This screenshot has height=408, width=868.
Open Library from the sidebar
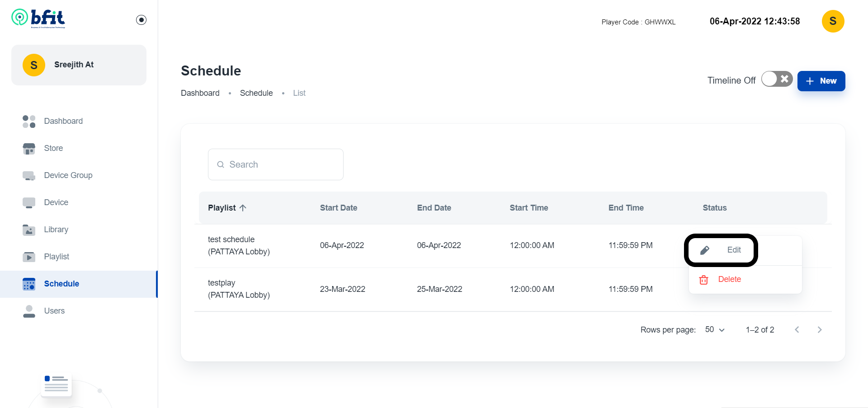(79, 230)
